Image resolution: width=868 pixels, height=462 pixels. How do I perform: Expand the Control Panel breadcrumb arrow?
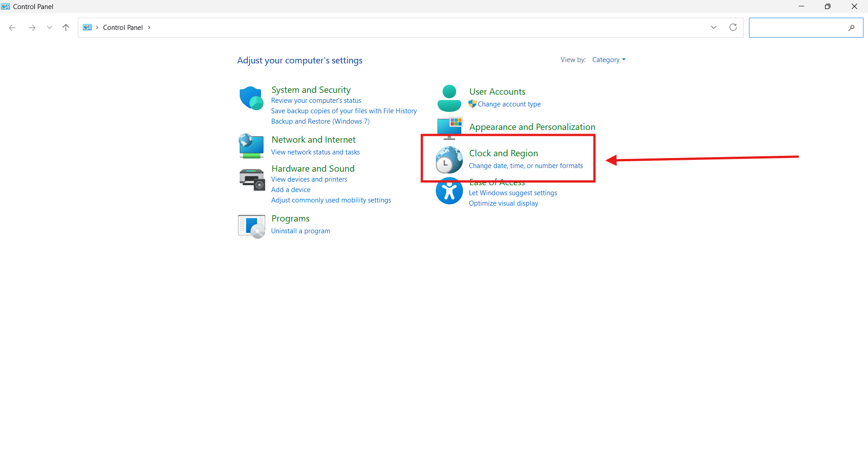click(x=149, y=28)
